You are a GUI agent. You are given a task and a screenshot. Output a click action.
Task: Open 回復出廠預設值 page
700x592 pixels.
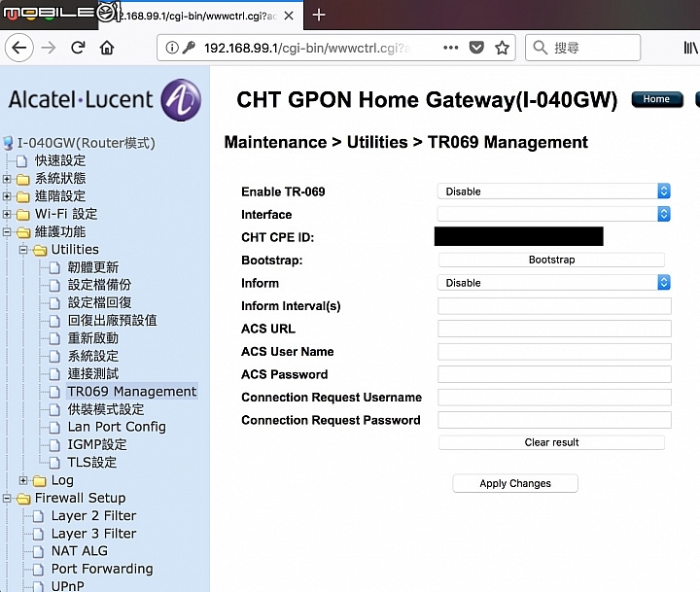click(113, 321)
